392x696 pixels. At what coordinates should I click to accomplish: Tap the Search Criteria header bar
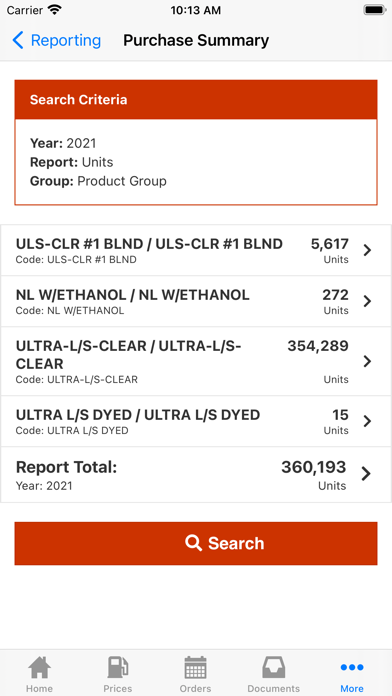(196, 99)
